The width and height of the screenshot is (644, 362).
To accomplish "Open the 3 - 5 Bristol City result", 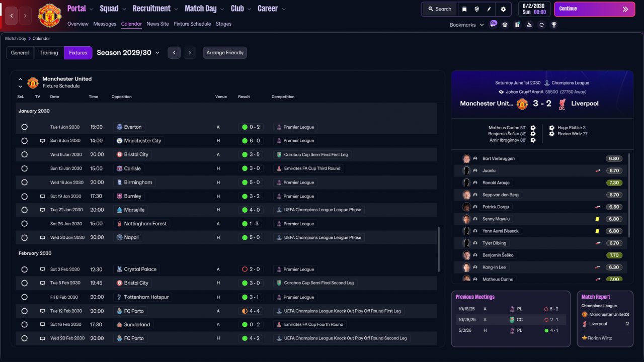I will click(251, 154).
